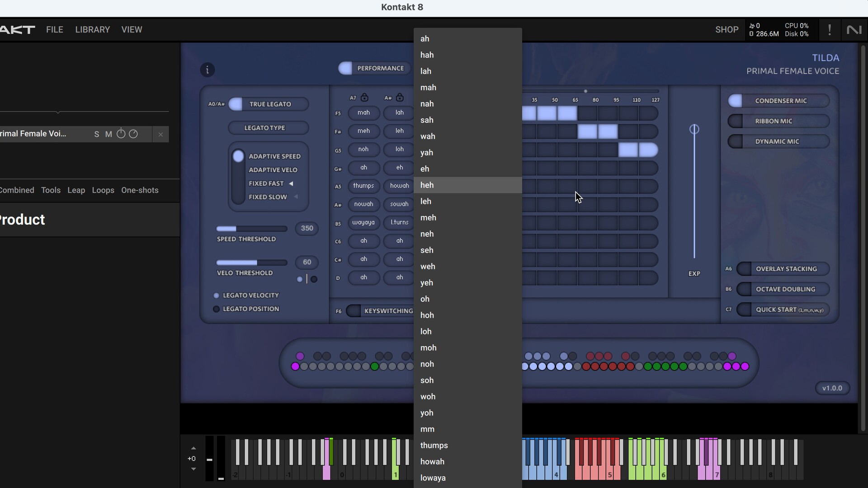Solo the Primal Female Voice instrument

point(96,134)
